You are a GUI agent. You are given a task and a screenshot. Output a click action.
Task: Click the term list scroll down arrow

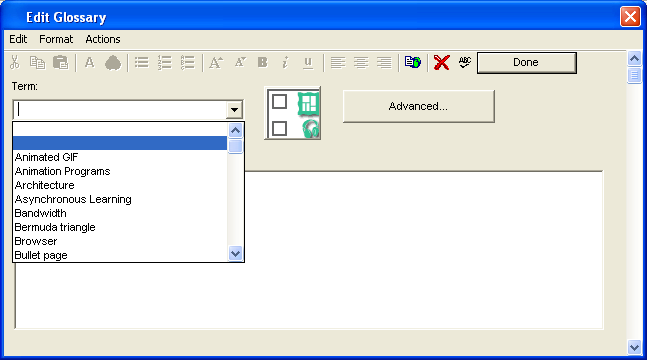[235, 253]
